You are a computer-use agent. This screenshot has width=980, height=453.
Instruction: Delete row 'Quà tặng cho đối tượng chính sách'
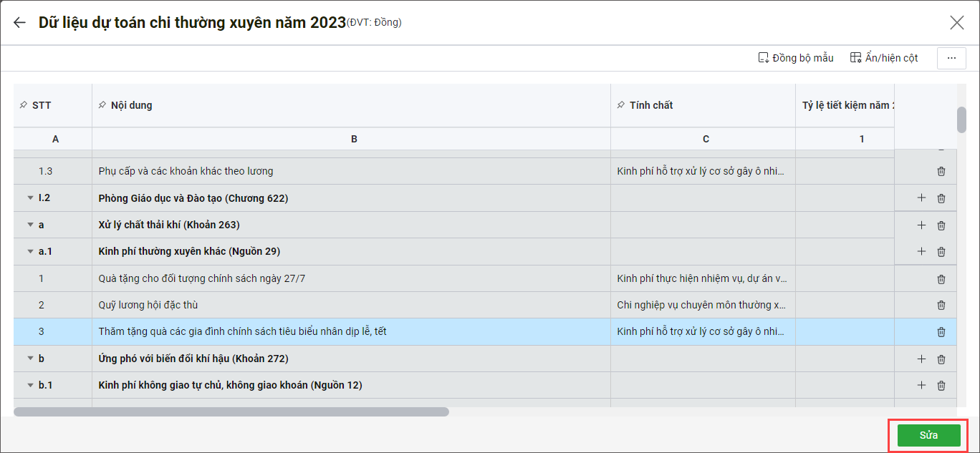point(941,279)
